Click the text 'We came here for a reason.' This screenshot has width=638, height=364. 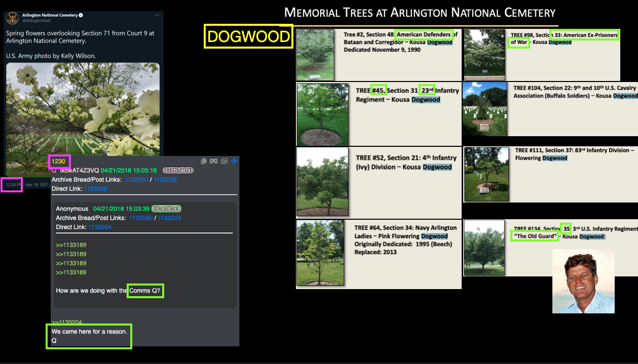pyautogui.click(x=89, y=332)
